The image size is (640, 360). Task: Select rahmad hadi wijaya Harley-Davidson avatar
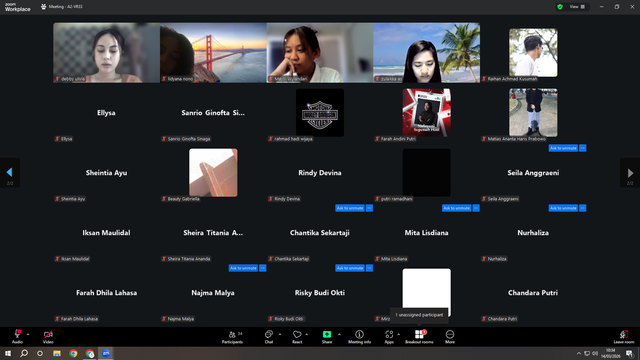320,113
